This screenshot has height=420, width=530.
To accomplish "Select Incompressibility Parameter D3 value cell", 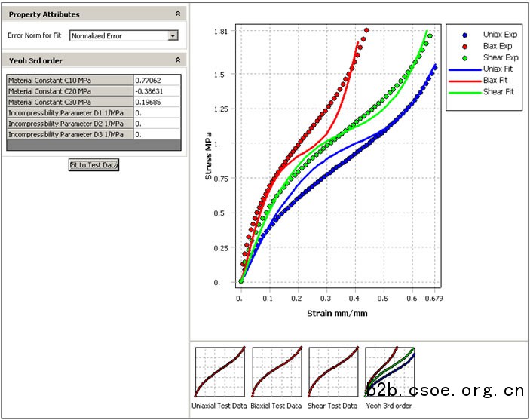I will (157, 134).
